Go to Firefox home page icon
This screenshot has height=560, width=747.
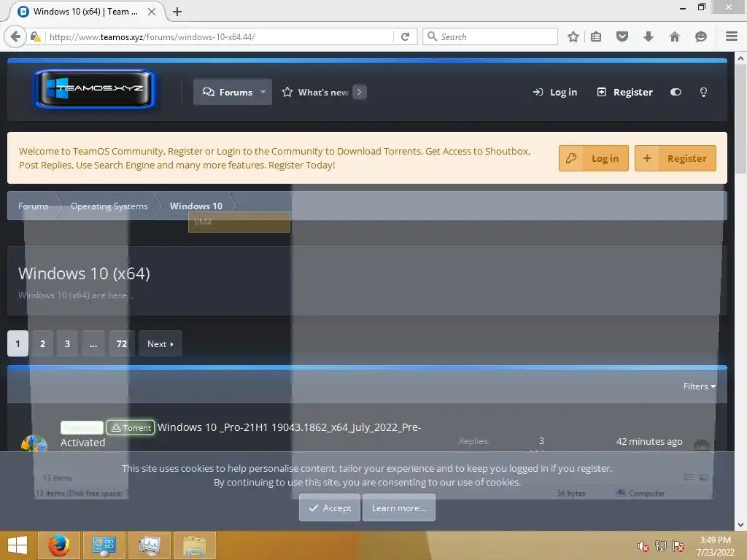[x=675, y=36]
